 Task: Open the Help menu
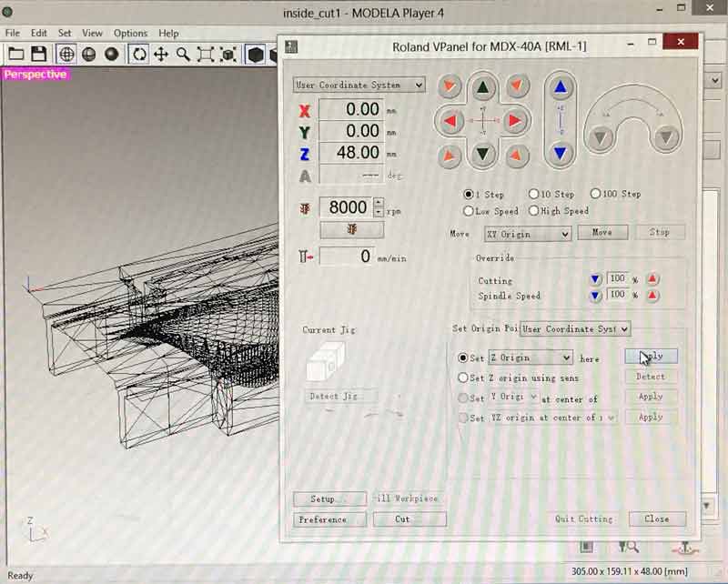pyautogui.click(x=168, y=33)
